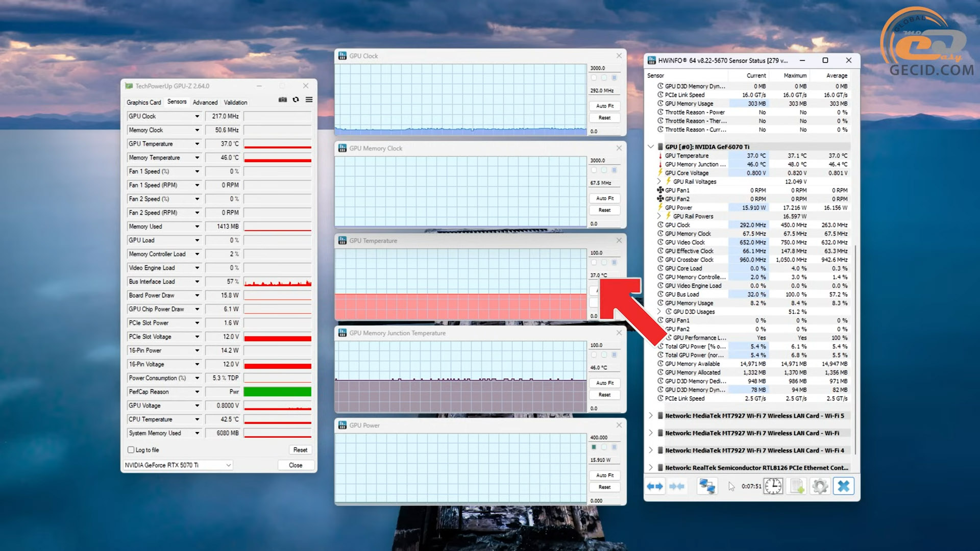Click the green PerfCap Reason bar
980x551 pixels.
click(277, 392)
